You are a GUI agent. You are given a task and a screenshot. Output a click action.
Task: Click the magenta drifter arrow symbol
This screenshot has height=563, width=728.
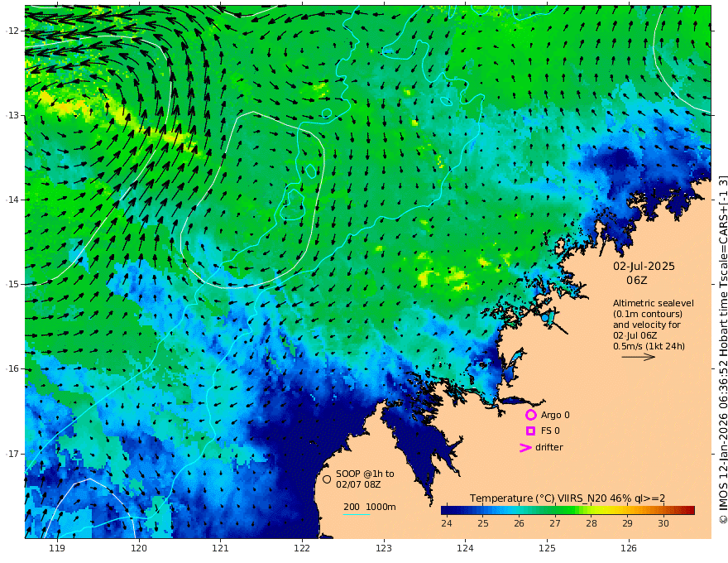[525, 447]
